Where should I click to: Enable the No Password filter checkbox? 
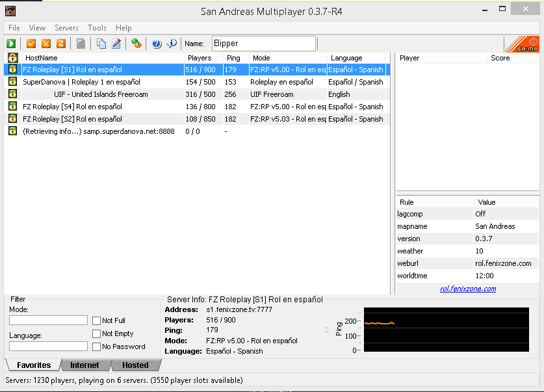pos(96,346)
